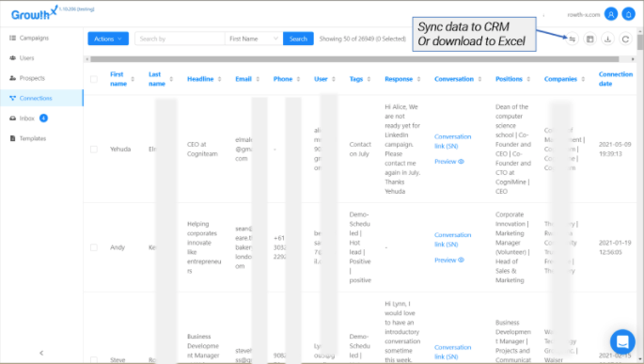The image size is (644, 364).
Task: Open the chat support bubble icon
Action: (x=622, y=341)
